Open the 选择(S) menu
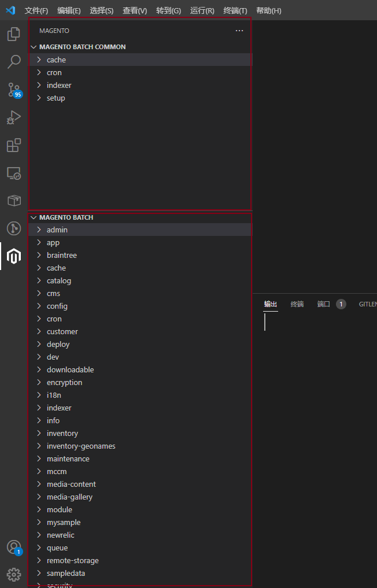The height and width of the screenshot is (588, 377). 102,10
